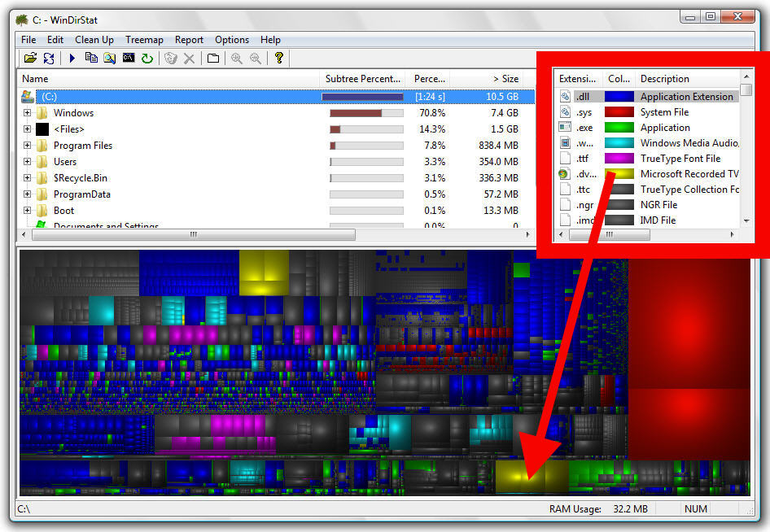Click the Program Files folder icon
The height and width of the screenshot is (532, 770).
point(42,146)
